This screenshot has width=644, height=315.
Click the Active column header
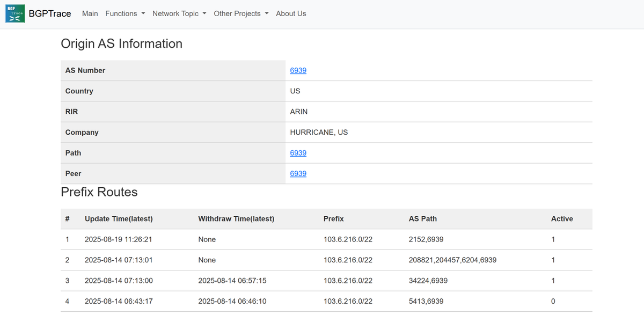point(562,219)
